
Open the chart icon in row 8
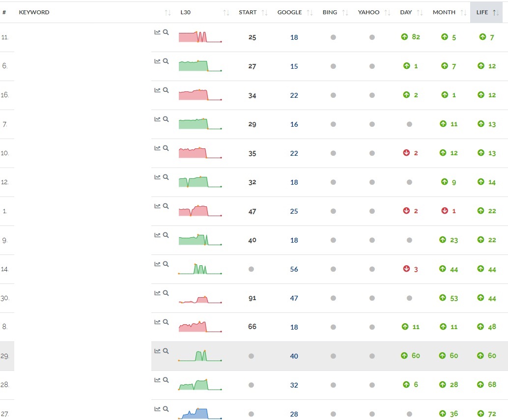[157, 322]
